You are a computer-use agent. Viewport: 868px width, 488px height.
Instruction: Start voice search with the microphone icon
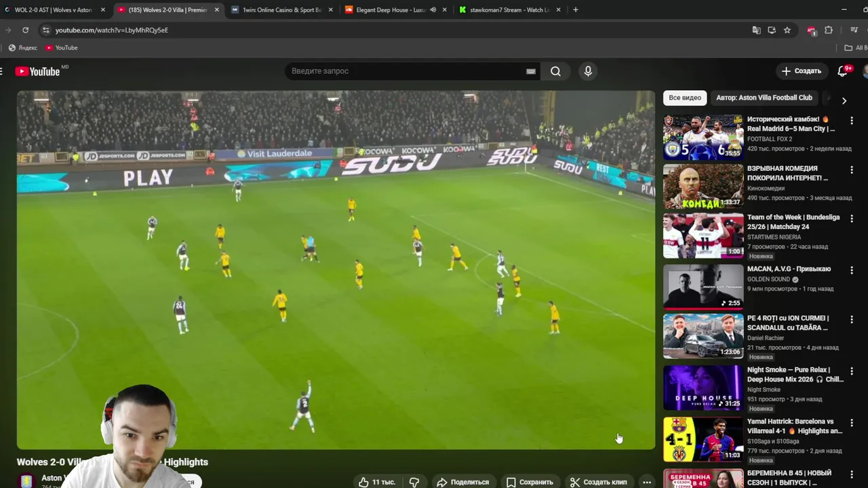click(x=588, y=71)
